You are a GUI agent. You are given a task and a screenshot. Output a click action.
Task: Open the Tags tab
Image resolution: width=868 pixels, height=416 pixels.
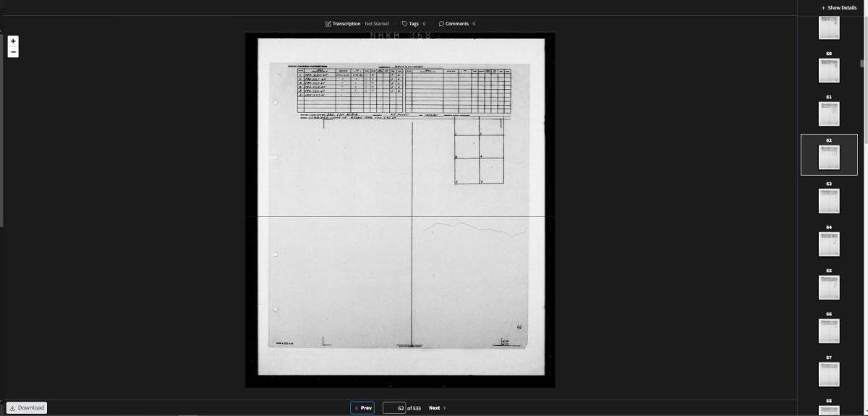[x=413, y=24]
